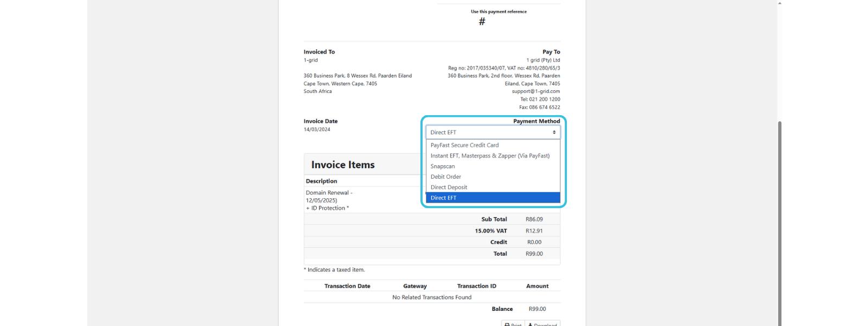
Task: Click the Total amount R99.00
Action: click(534, 254)
